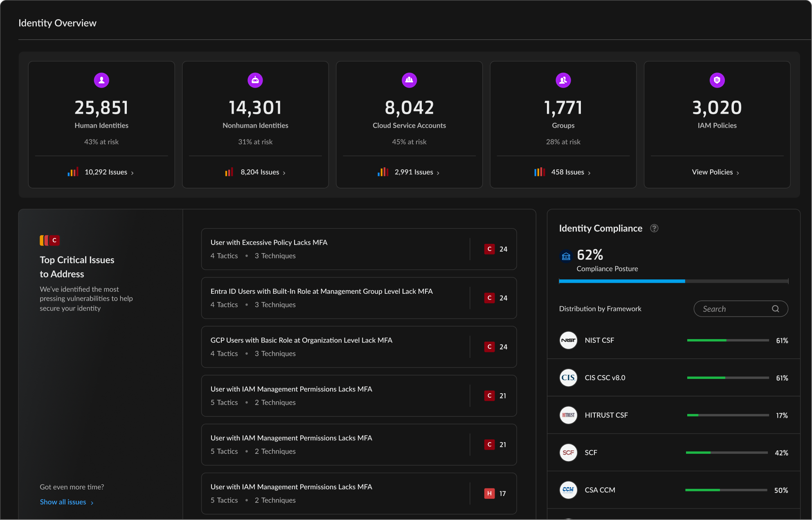Viewport: 812px width, 520px height.
Task: Click the IAM Policies shield icon
Action: pos(717,80)
